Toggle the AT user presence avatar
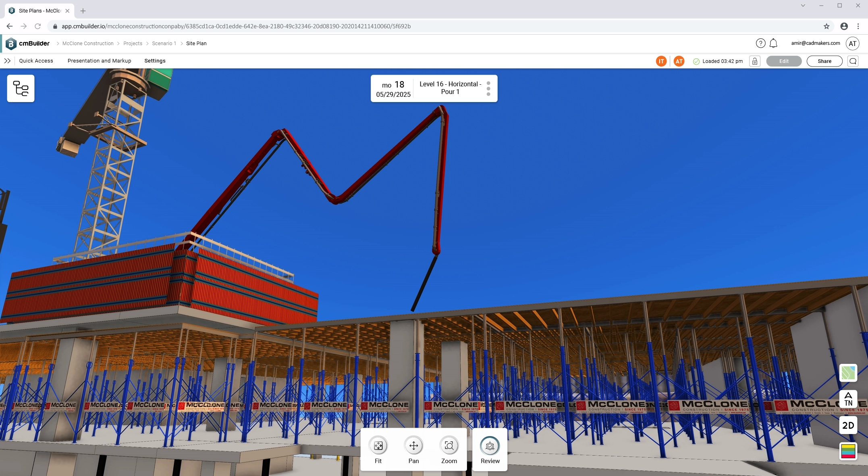 coord(679,61)
